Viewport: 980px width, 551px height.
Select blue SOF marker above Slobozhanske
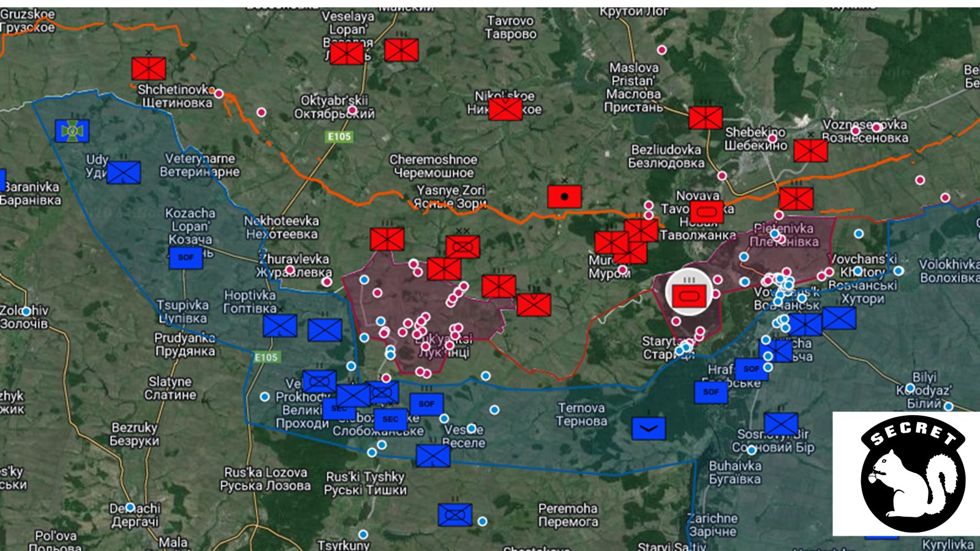tap(427, 404)
